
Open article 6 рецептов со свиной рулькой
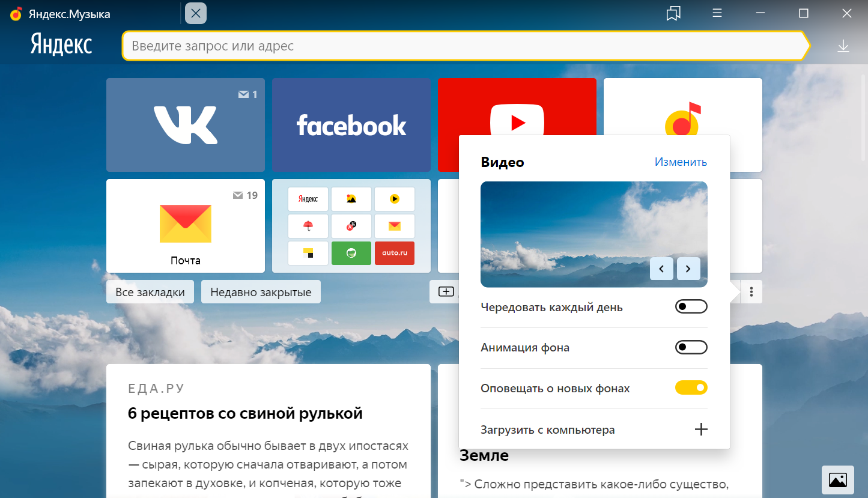(245, 413)
